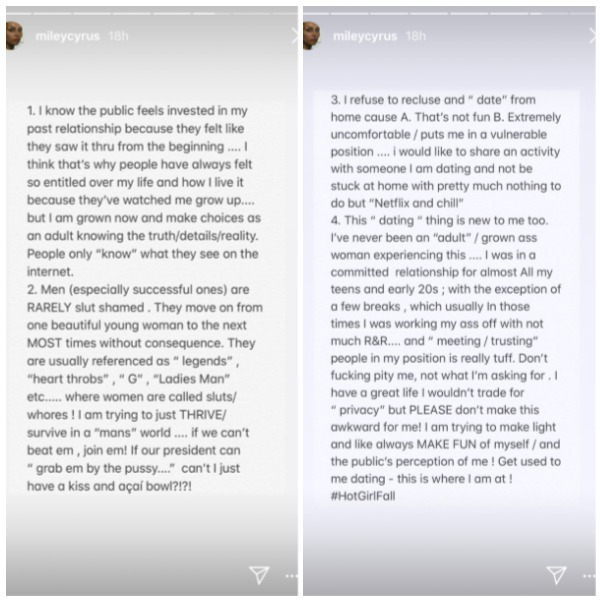Viewport: 600px width, 600px height.
Task: Share the left story with paper plane icon
Action: [x=259, y=574]
